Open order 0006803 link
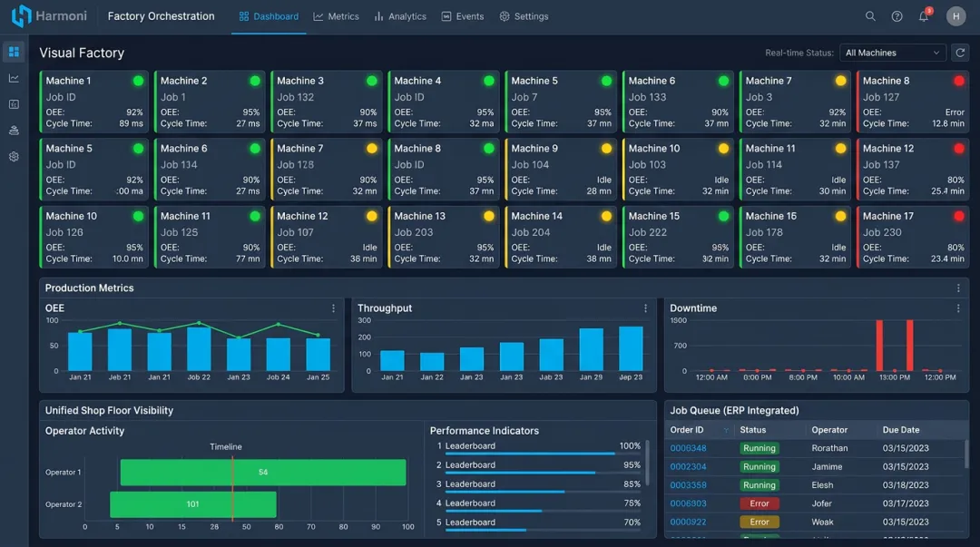 point(688,503)
